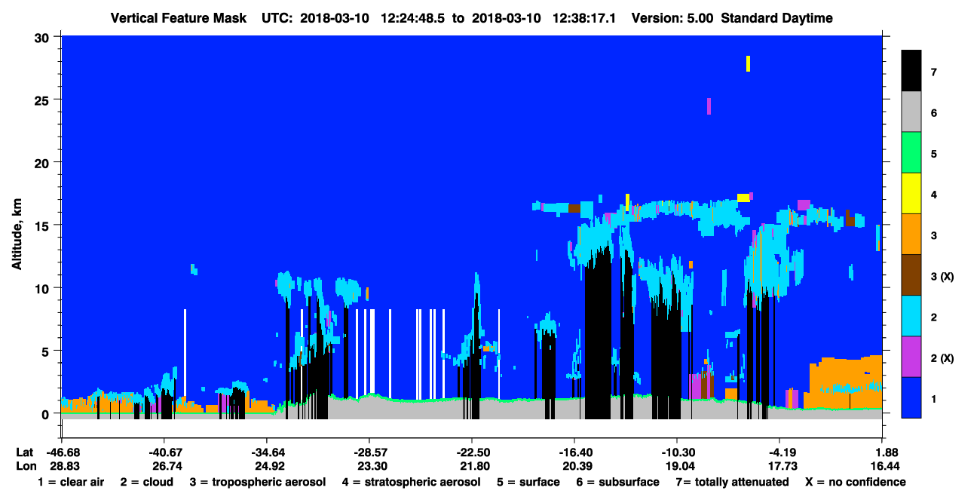
Task: Click the colorbar label '6'
Action: coord(934,113)
